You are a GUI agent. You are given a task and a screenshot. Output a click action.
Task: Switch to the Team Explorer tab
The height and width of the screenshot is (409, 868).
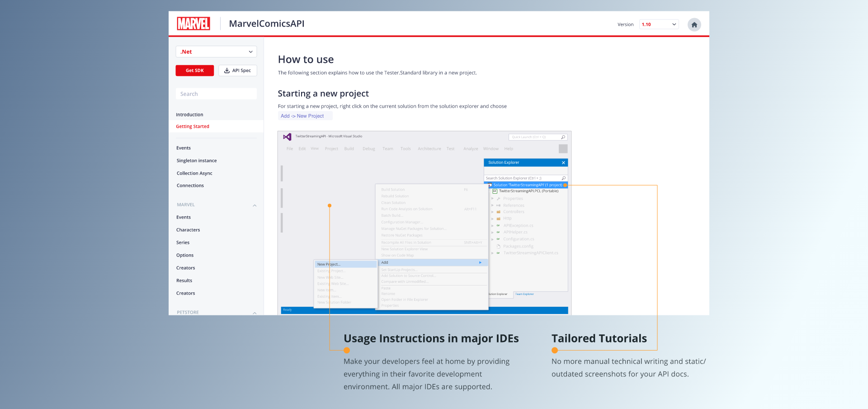click(524, 294)
